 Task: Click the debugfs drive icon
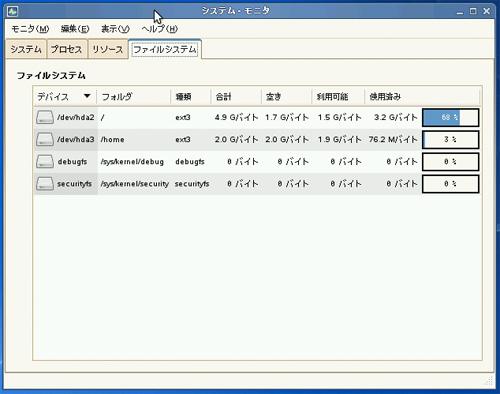coord(45,162)
